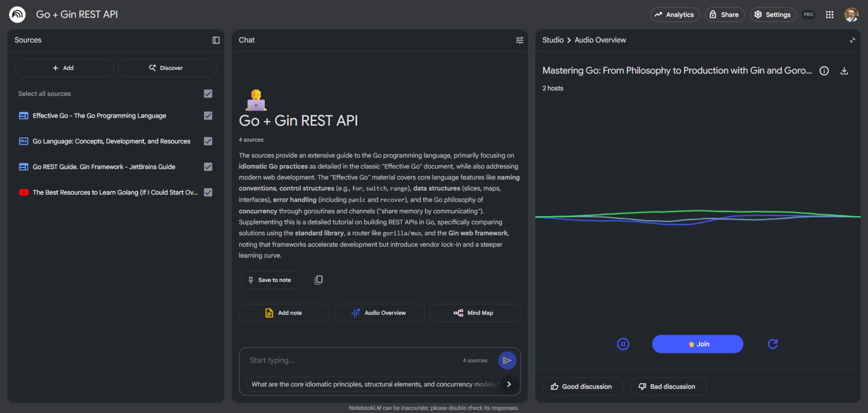Open Google apps grid
868x413 pixels.
829,15
